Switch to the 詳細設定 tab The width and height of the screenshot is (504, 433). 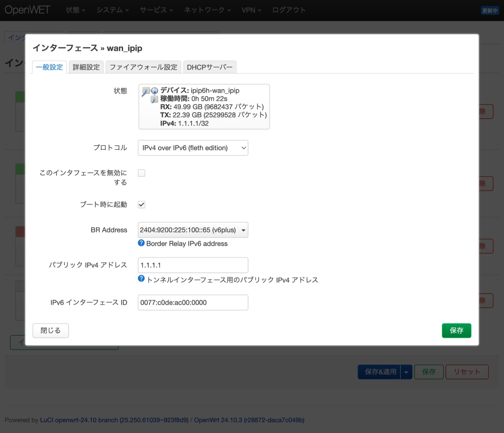pyautogui.click(x=86, y=67)
